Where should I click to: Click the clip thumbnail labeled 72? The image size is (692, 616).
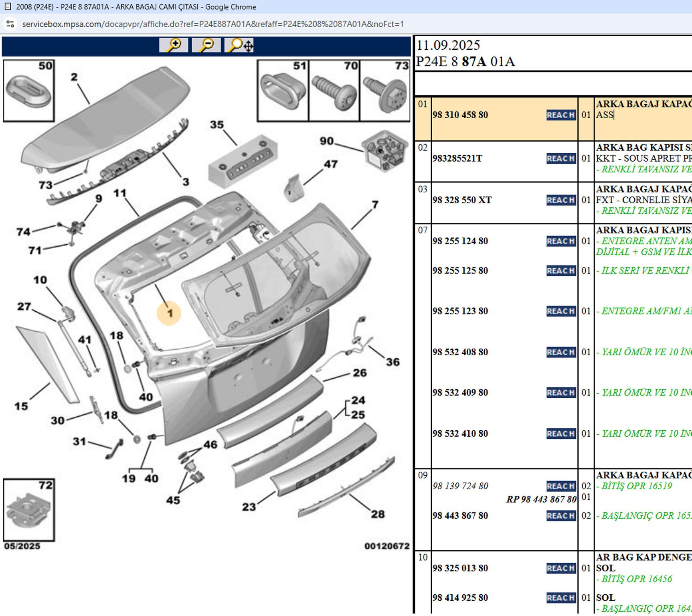[28, 509]
